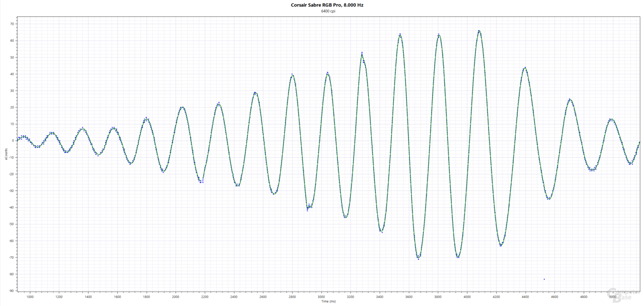Select the 2400 tick label on time axis
Screen dimensions: 644x306
[x=234, y=297]
